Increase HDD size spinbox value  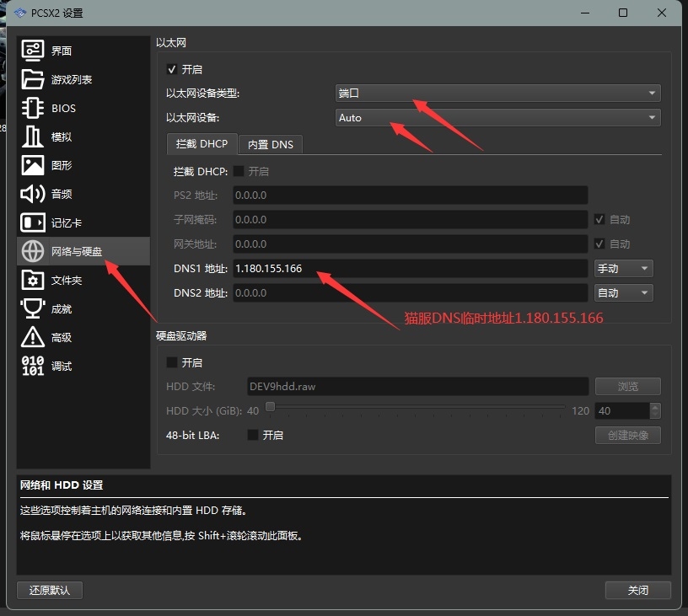tap(655, 406)
